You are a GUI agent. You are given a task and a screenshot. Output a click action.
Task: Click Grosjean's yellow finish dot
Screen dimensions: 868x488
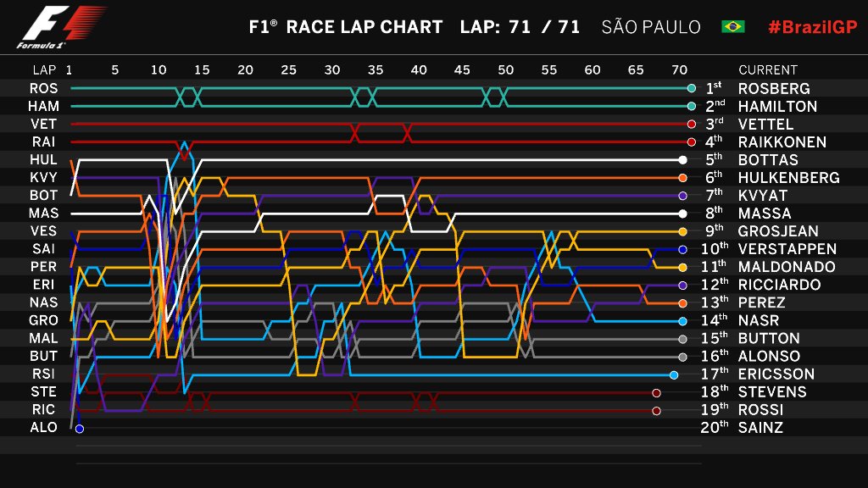pos(682,231)
